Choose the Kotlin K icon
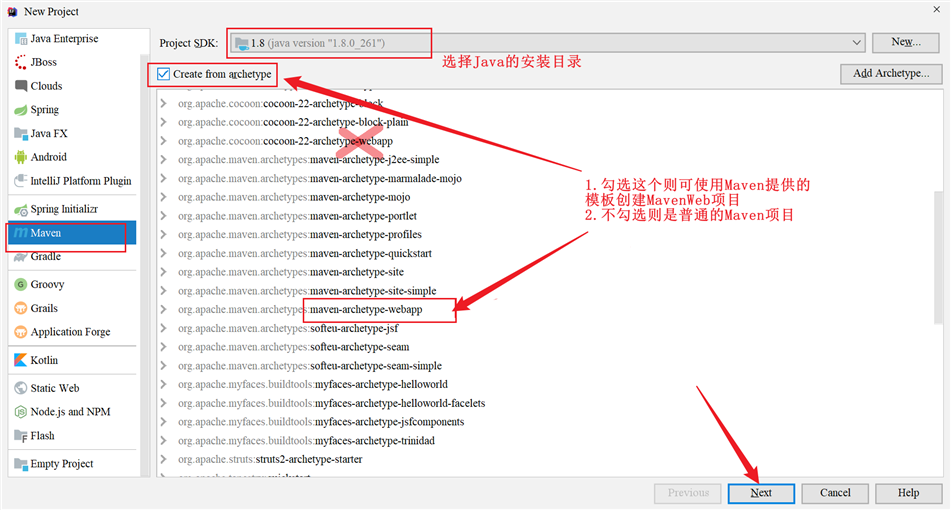 point(21,360)
